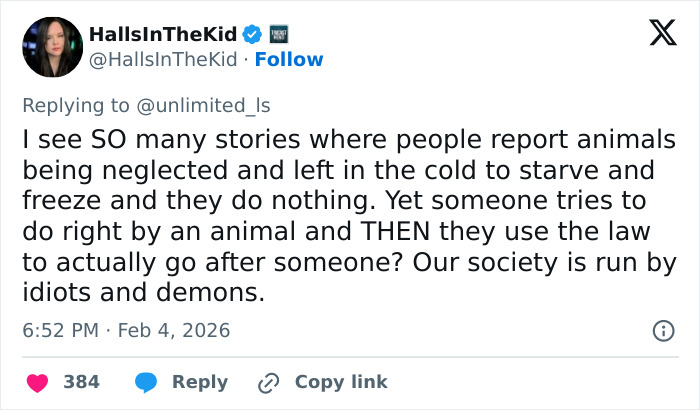Click the Reply text label
Viewport: 700px width, 410px height.
[199, 382]
